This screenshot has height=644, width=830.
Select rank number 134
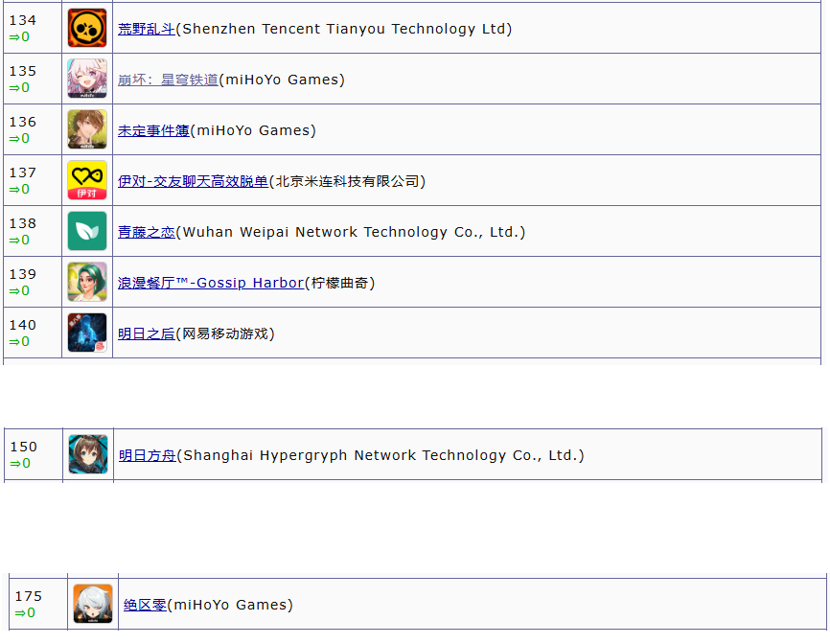click(23, 20)
